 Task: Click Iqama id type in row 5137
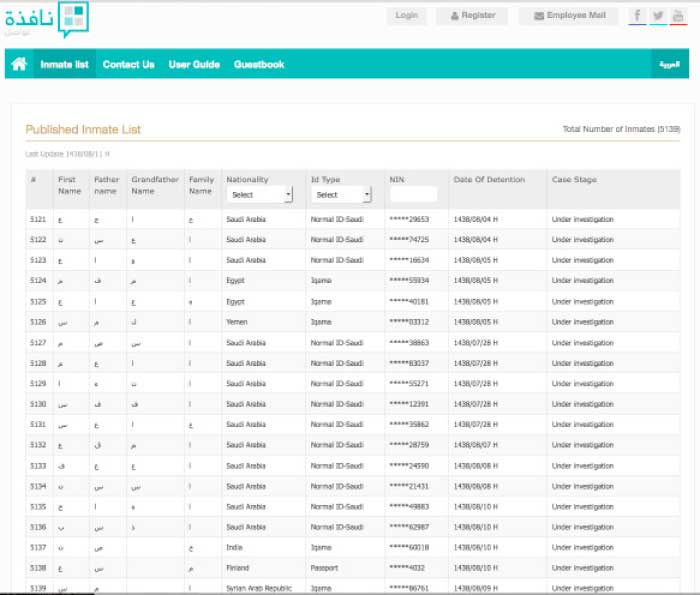click(x=321, y=547)
